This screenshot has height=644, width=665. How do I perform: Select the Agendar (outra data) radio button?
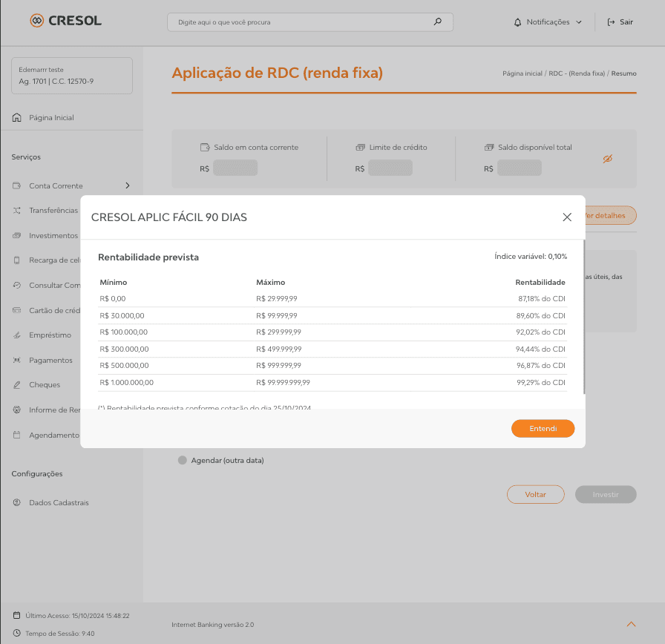pyautogui.click(x=183, y=460)
